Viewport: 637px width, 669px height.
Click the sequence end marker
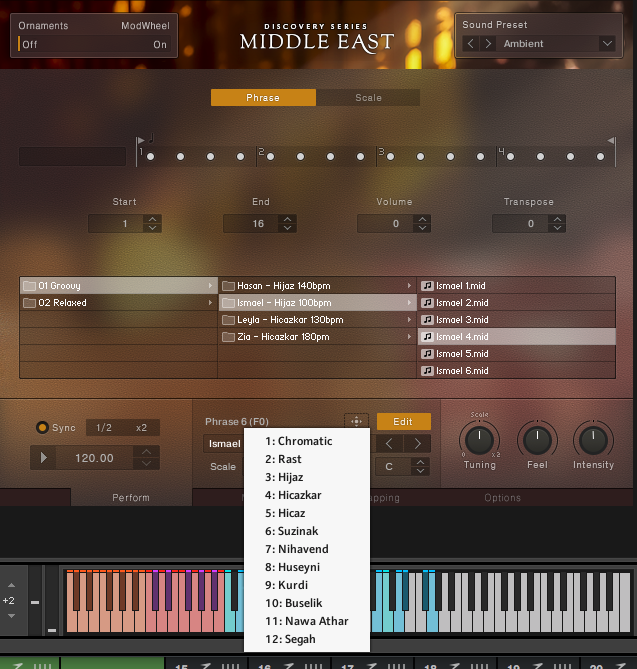tap(611, 140)
